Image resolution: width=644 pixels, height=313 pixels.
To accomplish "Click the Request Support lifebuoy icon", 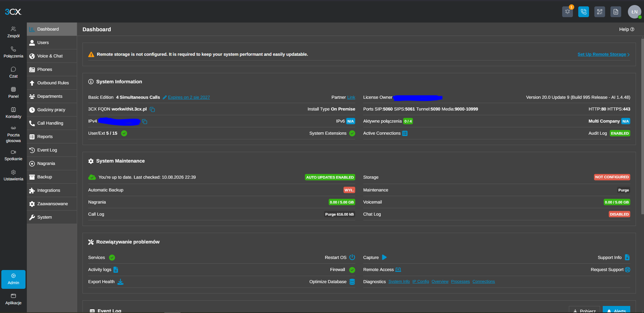I will tap(628, 270).
